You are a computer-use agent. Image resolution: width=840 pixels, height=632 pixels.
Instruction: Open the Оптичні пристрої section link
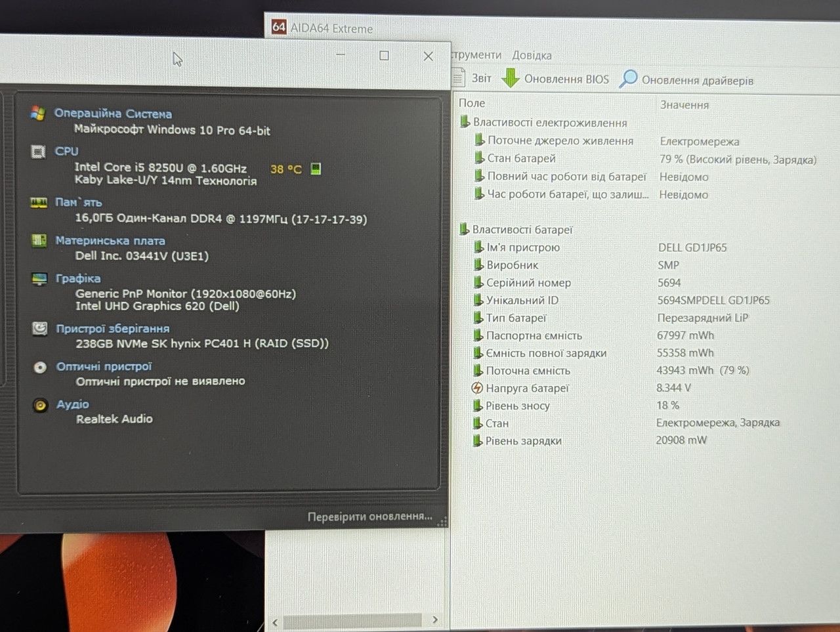click(104, 366)
